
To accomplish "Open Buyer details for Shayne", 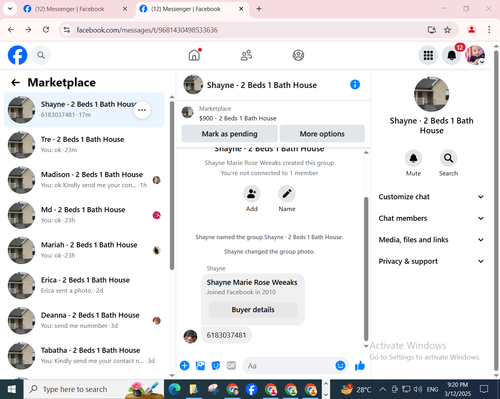I will click(x=253, y=310).
